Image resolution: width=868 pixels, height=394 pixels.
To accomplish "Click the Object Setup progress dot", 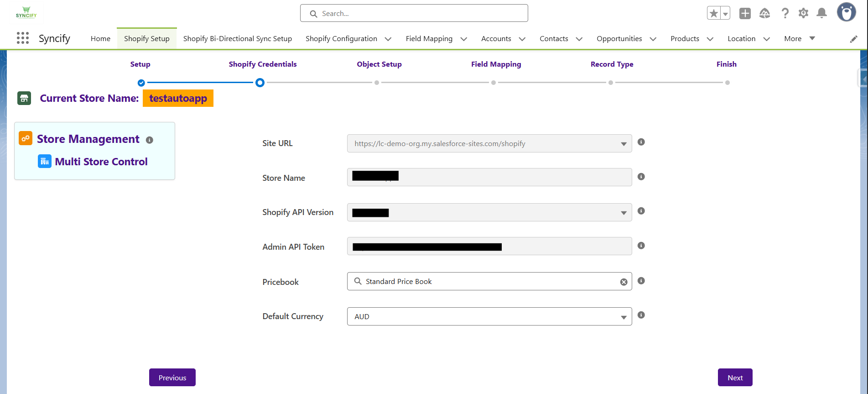I will coord(377,83).
